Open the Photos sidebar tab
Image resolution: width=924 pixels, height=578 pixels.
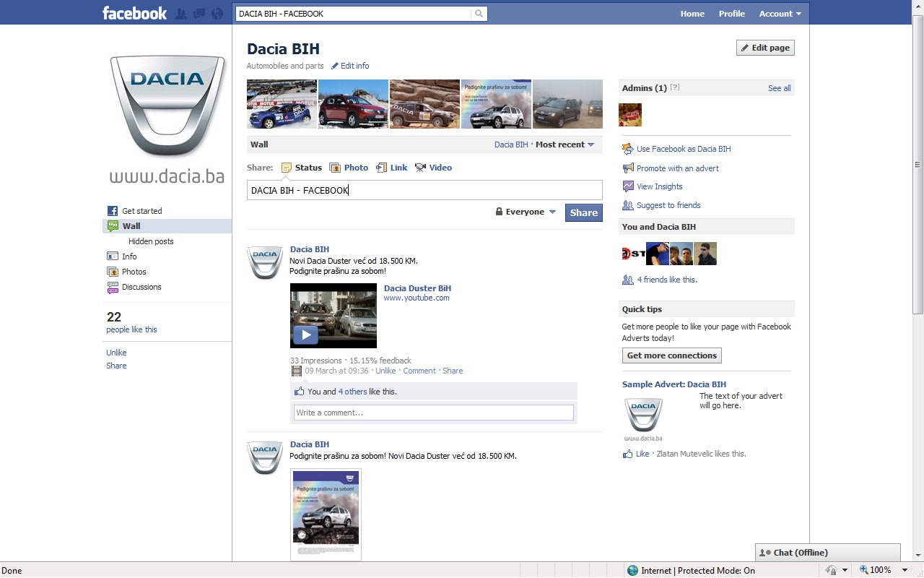(x=126, y=272)
